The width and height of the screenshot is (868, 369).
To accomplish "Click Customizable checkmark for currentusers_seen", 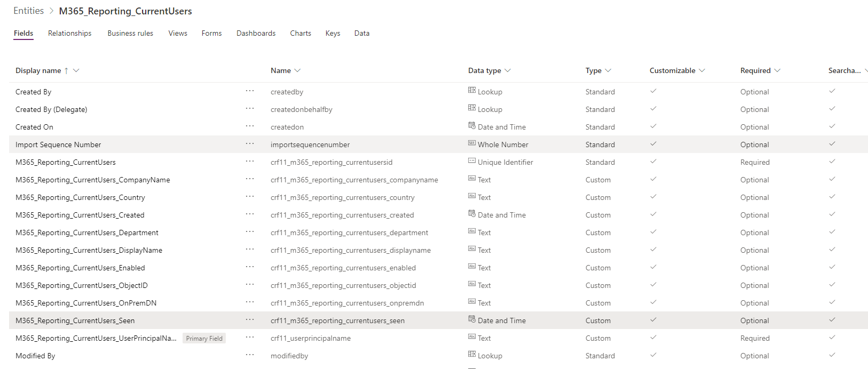I will (x=653, y=320).
